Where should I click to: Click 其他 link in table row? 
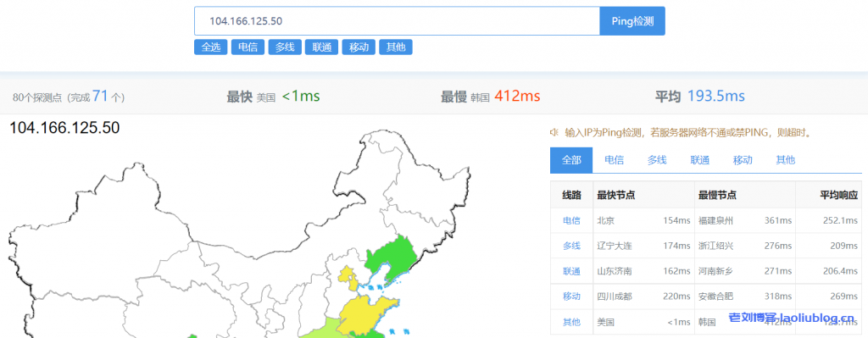point(571,322)
